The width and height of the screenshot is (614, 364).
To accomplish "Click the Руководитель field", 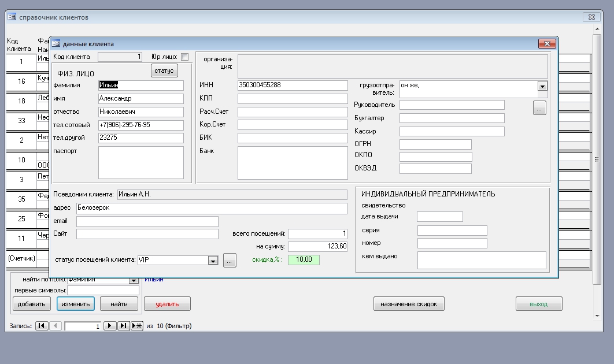I will pyautogui.click(x=452, y=105).
